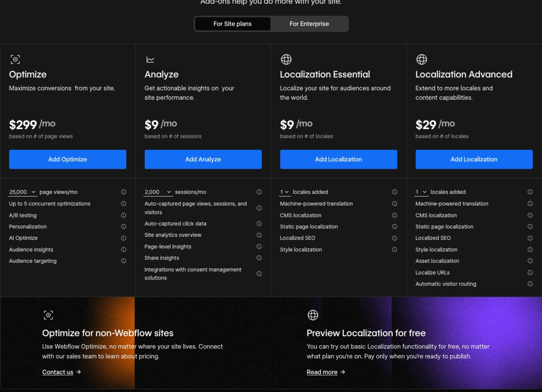
Task: Open the Read more link
Action: 322,372
